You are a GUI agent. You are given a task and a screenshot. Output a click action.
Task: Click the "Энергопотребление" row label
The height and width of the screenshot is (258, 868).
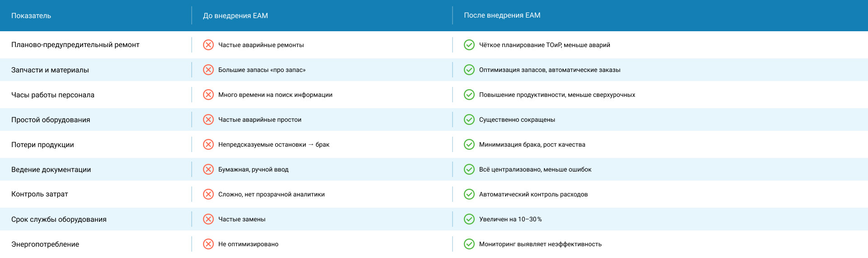click(45, 244)
